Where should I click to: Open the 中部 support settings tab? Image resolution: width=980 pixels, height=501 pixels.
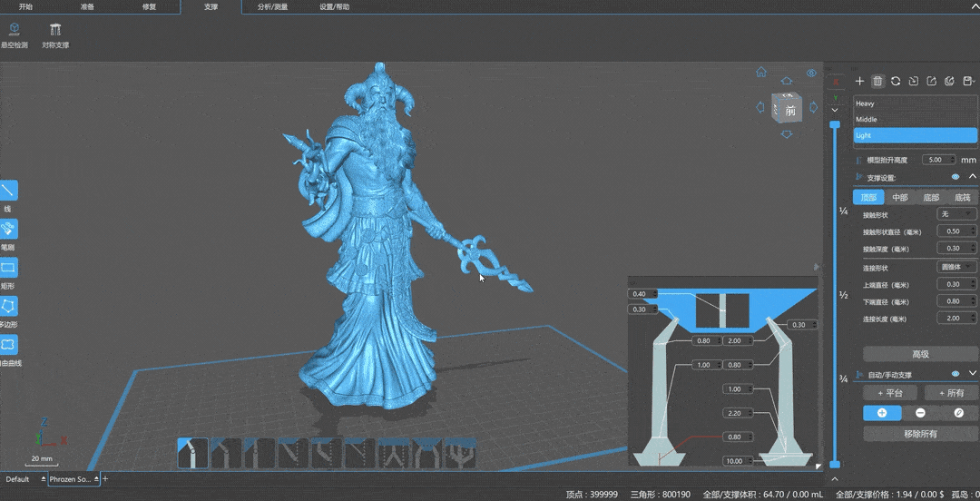pyautogui.click(x=899, y=198)
